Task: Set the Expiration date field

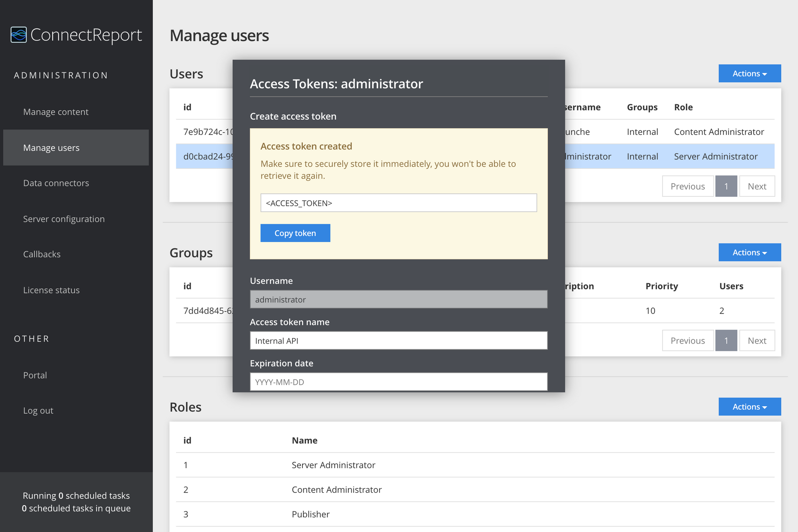Action: [x=398, y=382]
